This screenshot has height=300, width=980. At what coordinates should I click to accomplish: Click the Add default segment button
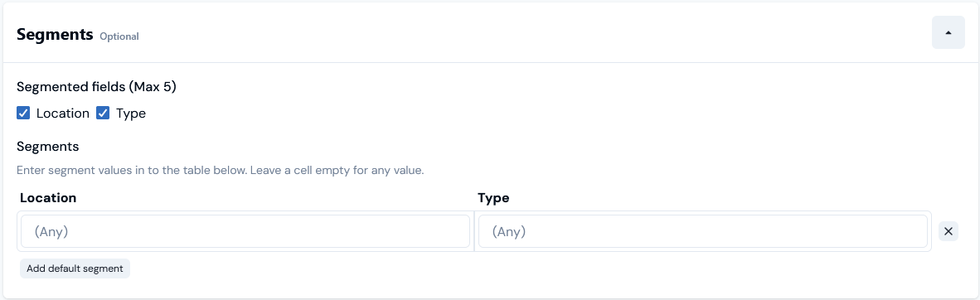[x=75, y=269]
